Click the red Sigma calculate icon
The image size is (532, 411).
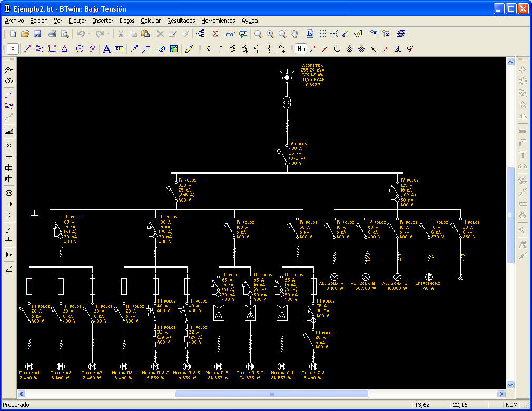coord(215,34)
